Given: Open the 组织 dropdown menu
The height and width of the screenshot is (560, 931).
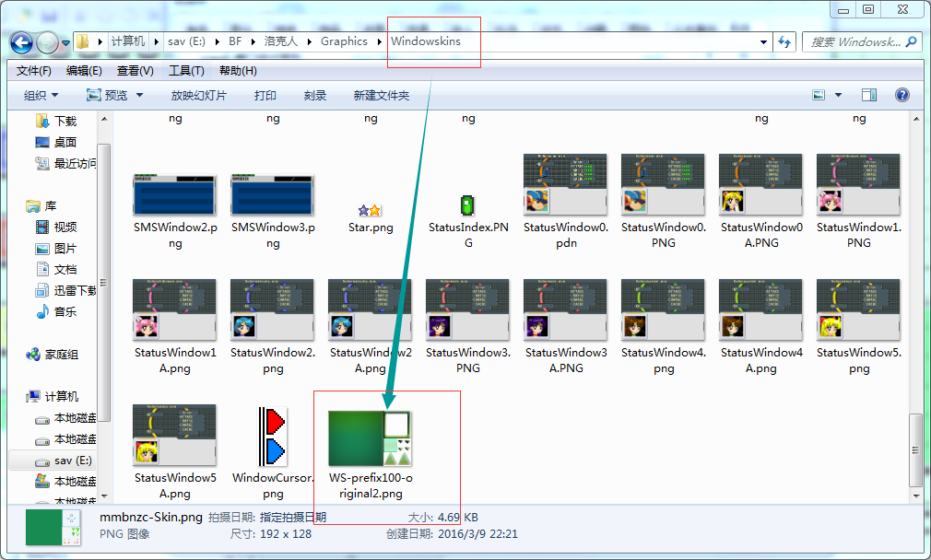Looking at the screenshot, I should (41, 96).
